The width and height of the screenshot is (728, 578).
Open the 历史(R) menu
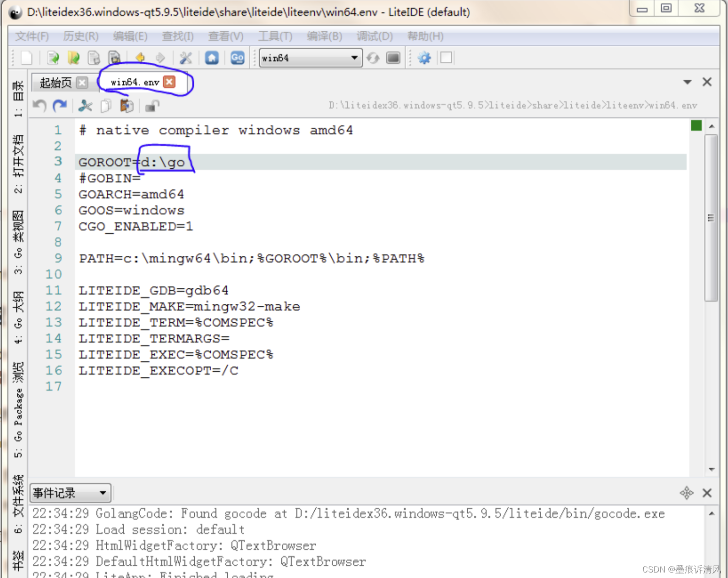pos(81,36)
